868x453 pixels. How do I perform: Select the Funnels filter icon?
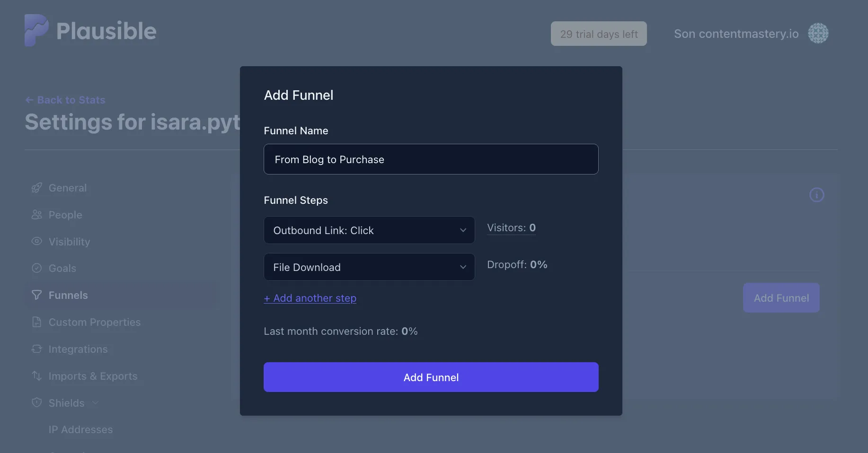click(36, 295)
